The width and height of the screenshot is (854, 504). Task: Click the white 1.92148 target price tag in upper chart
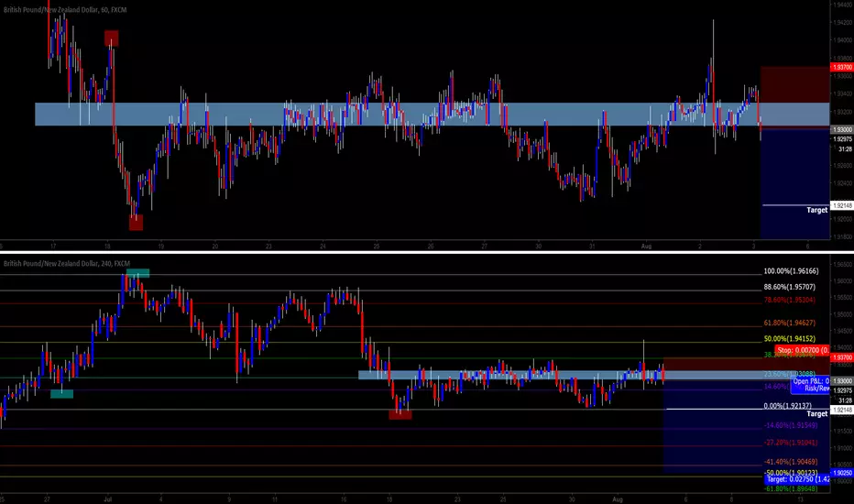841,205
